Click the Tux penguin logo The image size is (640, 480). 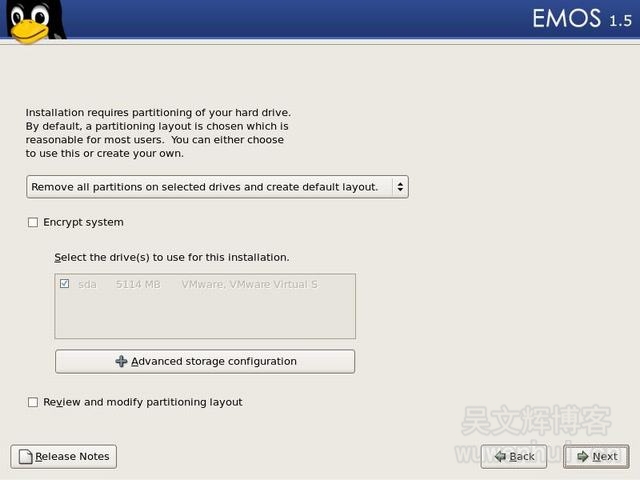coord(32,22)
